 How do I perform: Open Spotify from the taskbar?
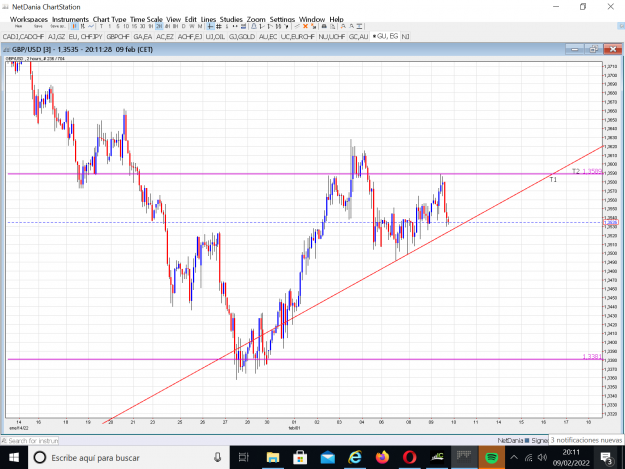[491, 457]
